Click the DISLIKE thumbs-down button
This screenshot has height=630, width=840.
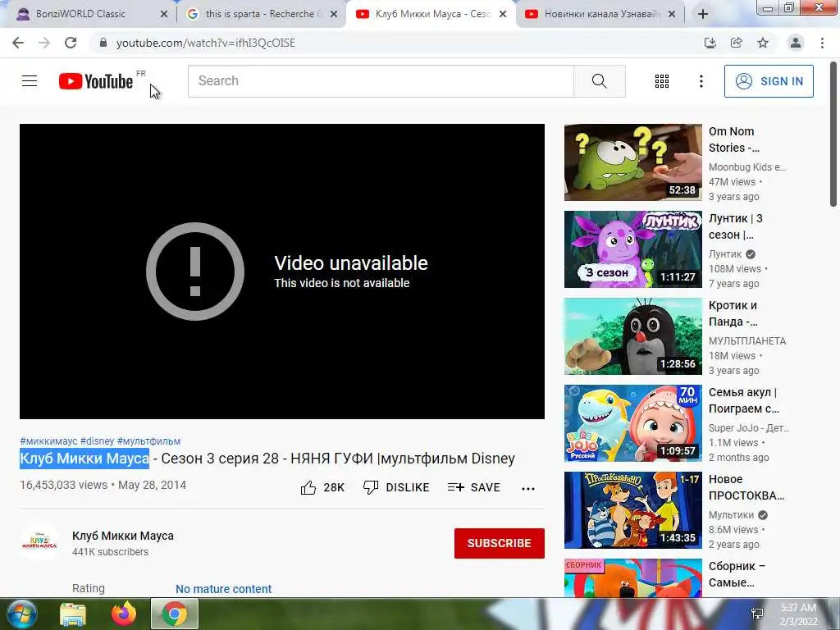pyautogui.click(x=396, y=487)
